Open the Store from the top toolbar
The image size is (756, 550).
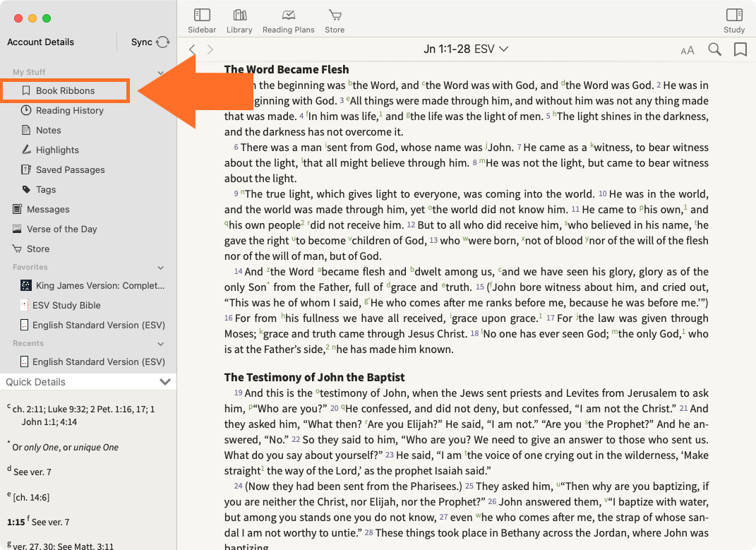click(335, 21)
